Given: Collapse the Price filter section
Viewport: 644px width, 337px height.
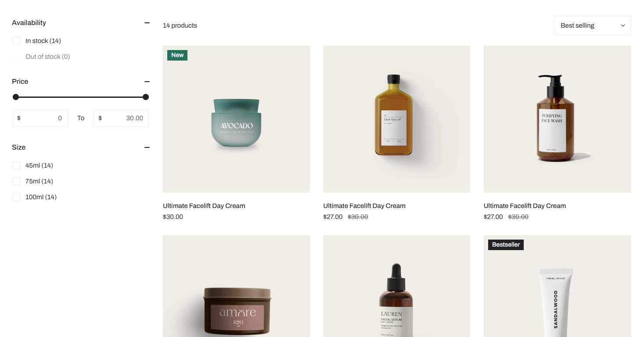Looking at the screenshot, I should click(147, 82).
